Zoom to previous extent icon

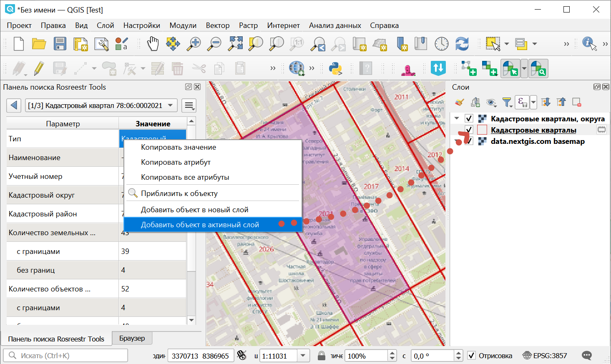click(x=318, y=44)
